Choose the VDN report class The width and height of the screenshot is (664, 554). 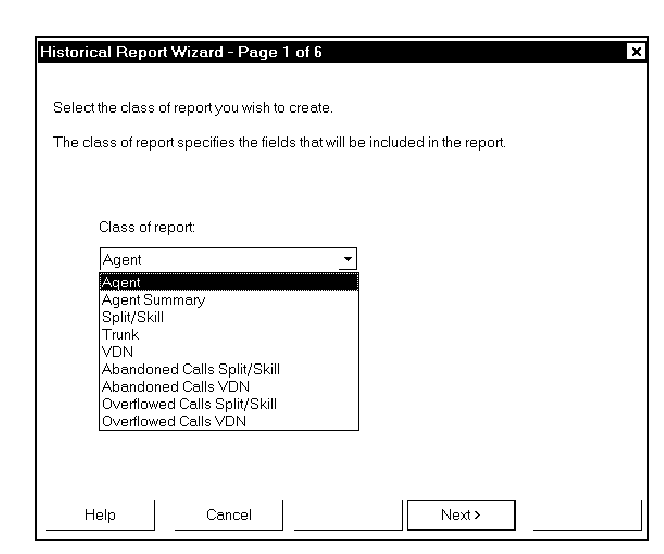point(229,352)
